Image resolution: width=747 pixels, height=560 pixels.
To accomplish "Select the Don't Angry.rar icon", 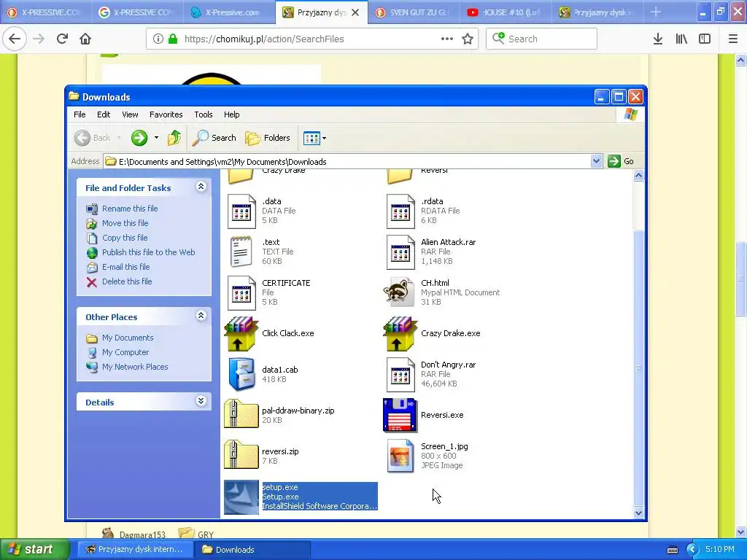I will pos(400,375).
